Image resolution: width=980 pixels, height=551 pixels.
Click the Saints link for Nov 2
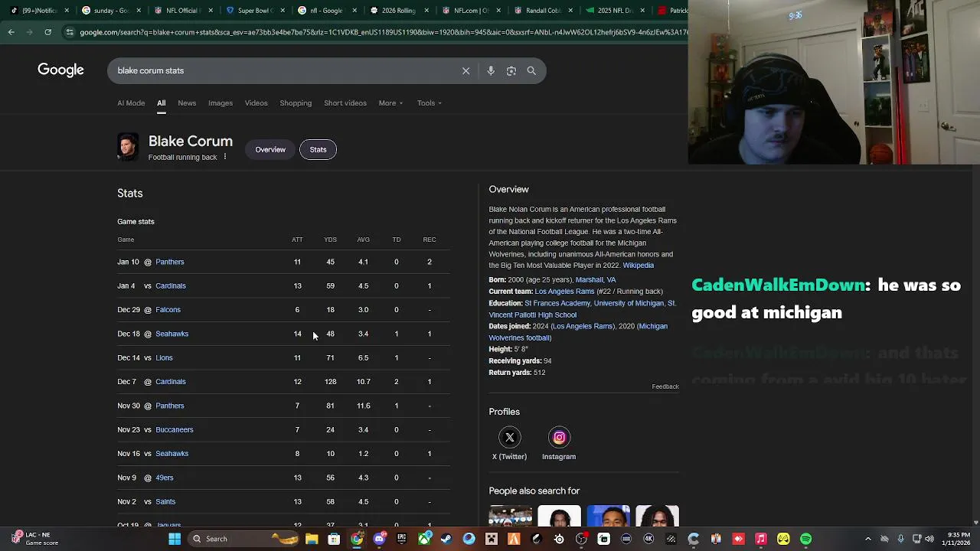pos(165,501)
